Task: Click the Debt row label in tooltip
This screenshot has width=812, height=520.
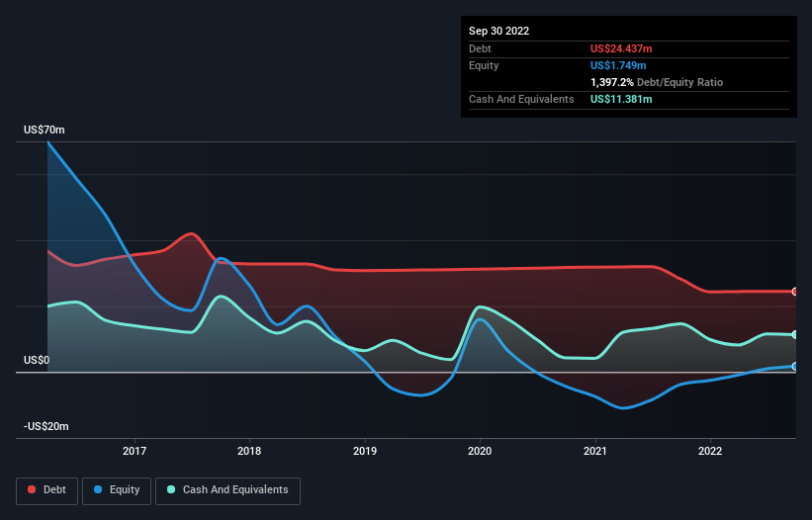Action: point(480,48)
